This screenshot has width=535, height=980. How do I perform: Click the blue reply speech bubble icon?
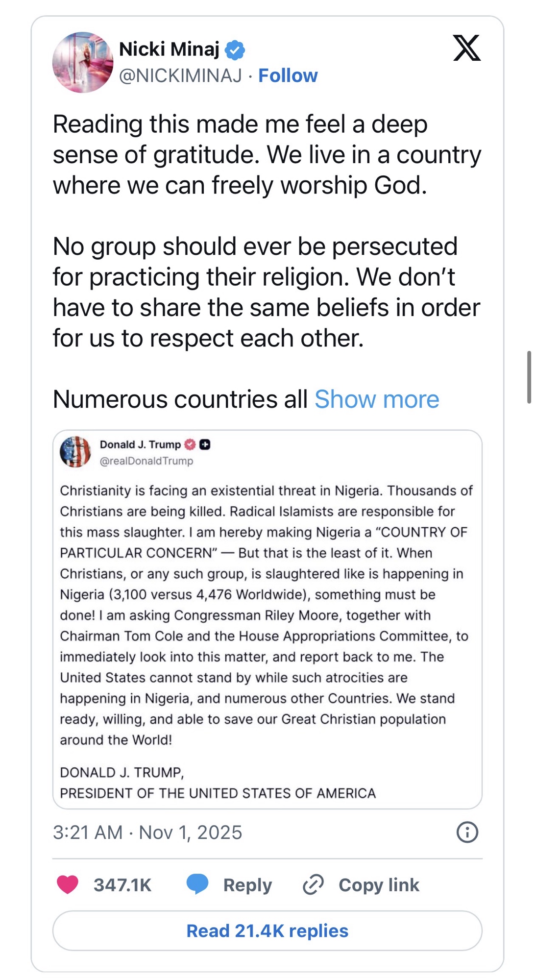(x=197, y=884)
